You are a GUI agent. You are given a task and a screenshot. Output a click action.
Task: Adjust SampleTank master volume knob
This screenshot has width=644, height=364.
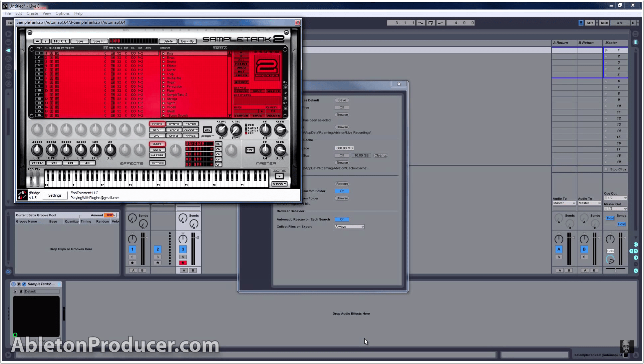pyautogui.click(x=280, y=150)
